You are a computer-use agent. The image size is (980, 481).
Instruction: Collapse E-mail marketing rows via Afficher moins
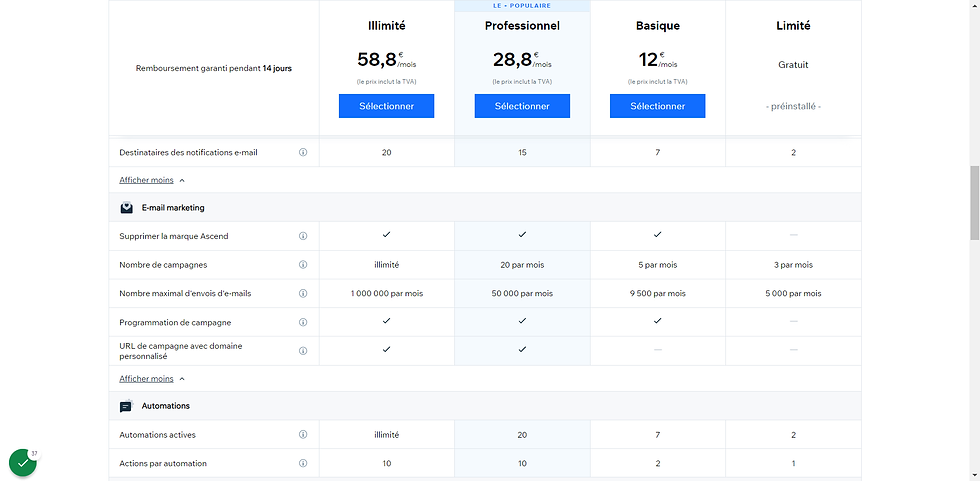[x=152, y=379]
